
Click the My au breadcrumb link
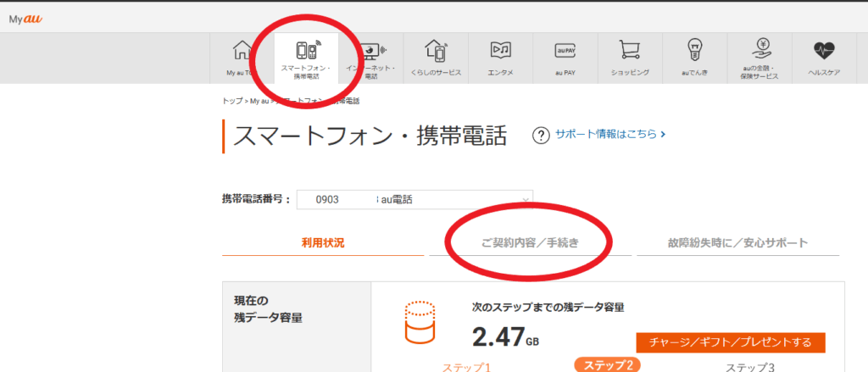(259, 102)
